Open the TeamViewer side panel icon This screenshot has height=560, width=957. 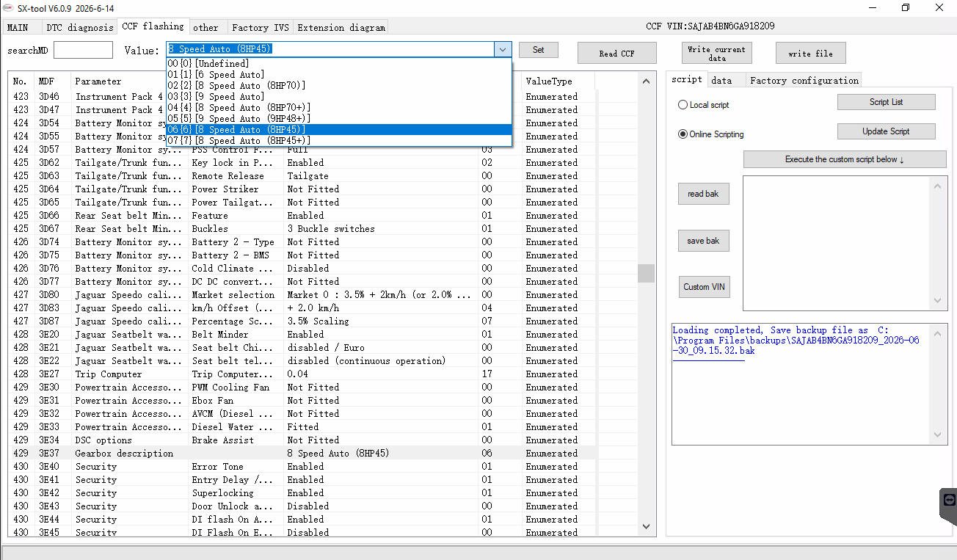[949, 500]
